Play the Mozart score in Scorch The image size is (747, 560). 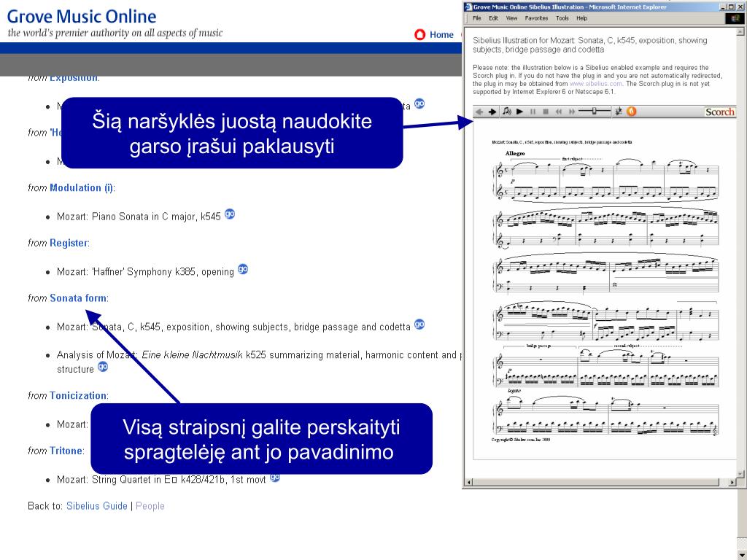519,112
